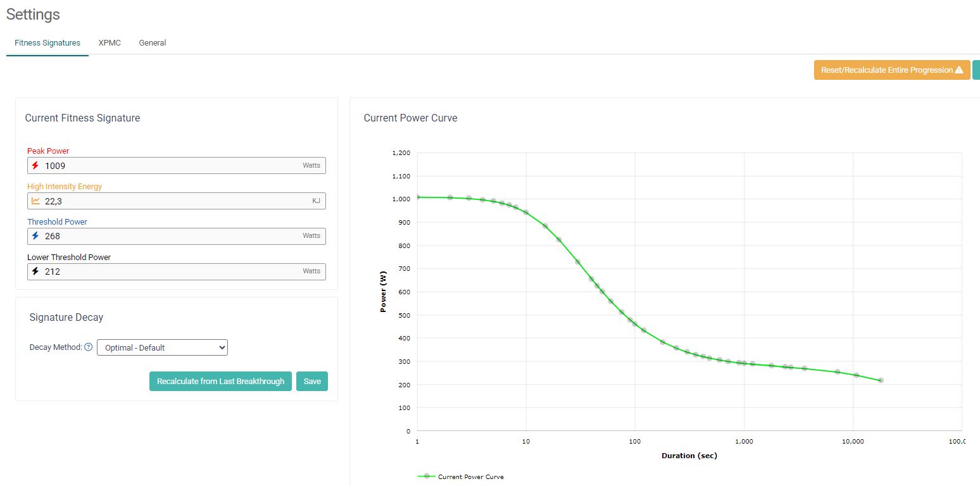Click the High Intensity Energy input field

point(171,201)
